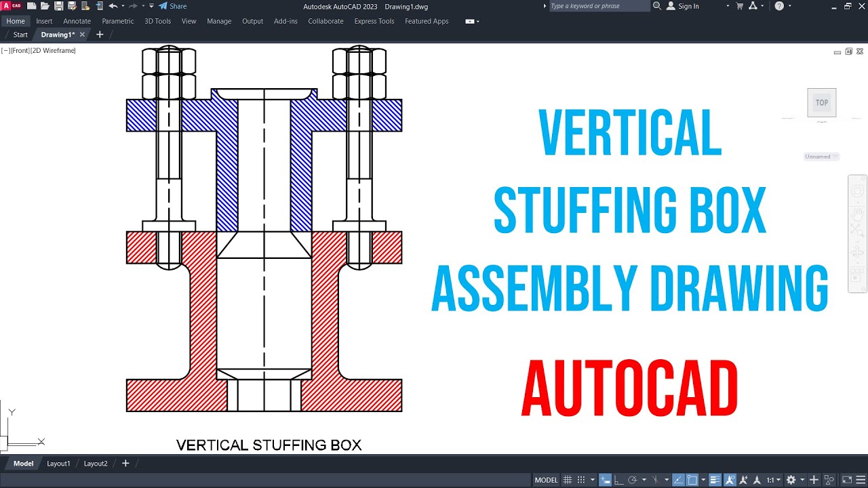This screenshot has height=488, width=868.
Task: Click the Open file folder icon
Action: (x=45, y=5)
